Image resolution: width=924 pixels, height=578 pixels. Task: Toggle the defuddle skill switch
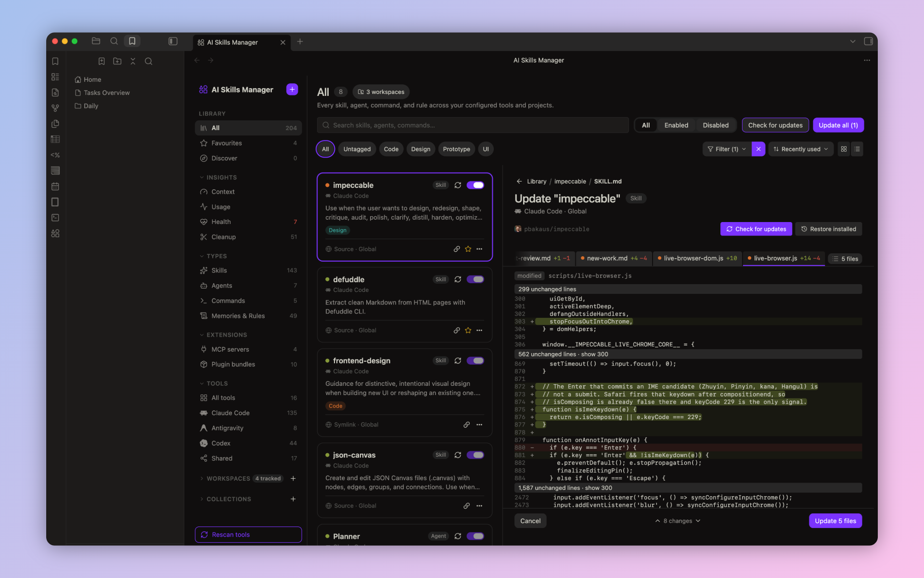[x=475, y=279]
